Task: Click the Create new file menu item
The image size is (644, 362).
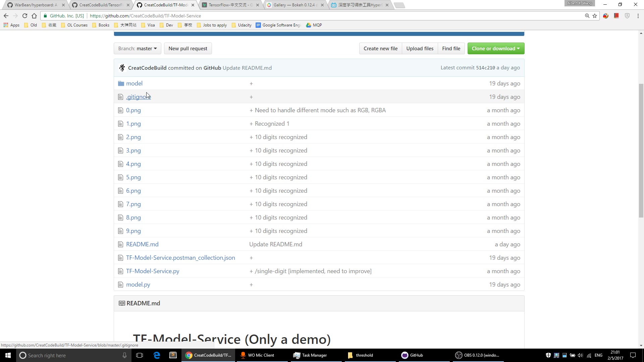Action: 380,48
